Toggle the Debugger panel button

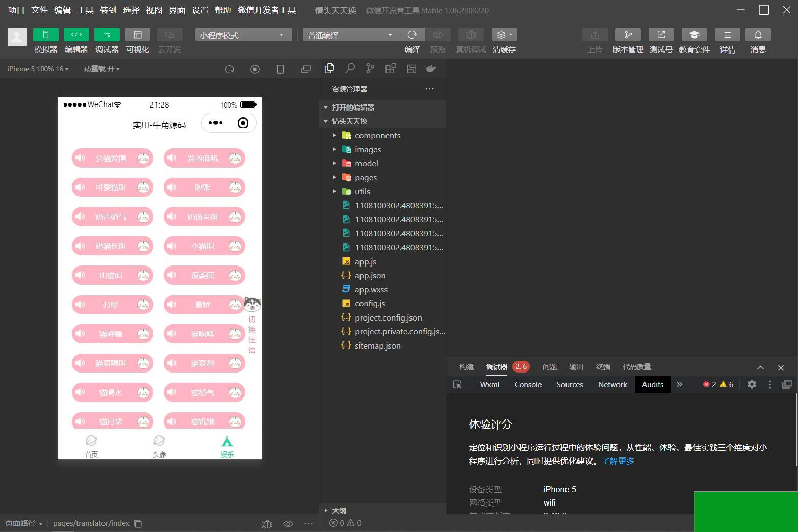(107, 35)
